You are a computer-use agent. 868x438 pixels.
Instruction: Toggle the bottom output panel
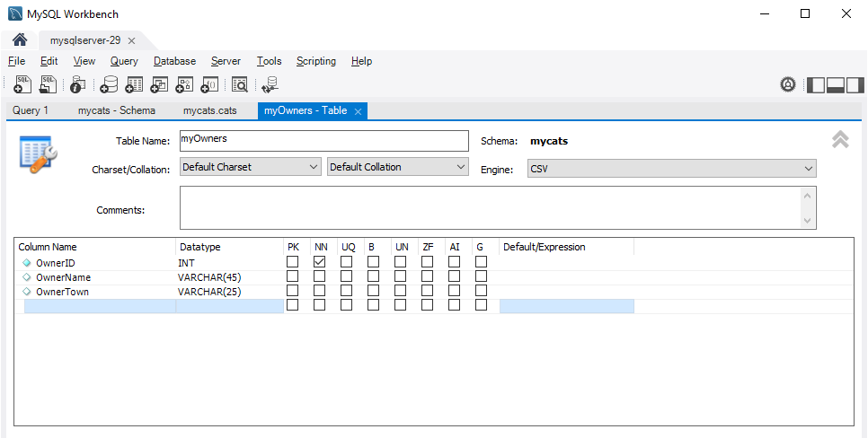(836, 84)
